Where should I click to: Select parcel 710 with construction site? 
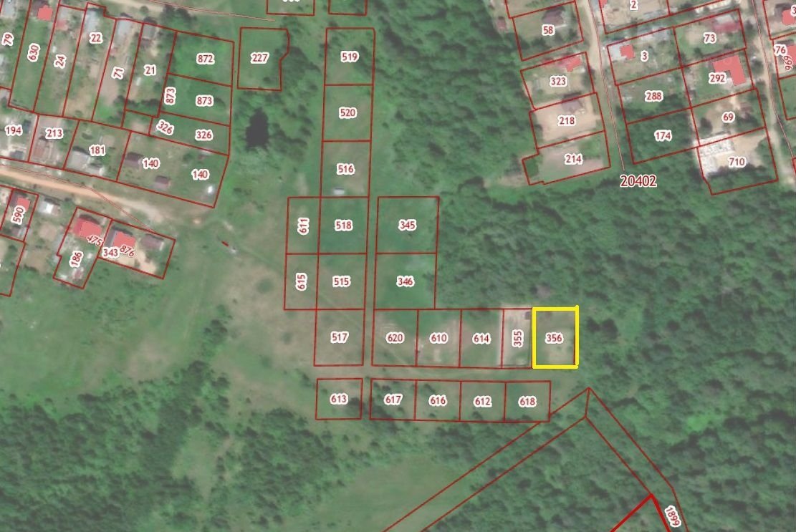tap(737, 162)
